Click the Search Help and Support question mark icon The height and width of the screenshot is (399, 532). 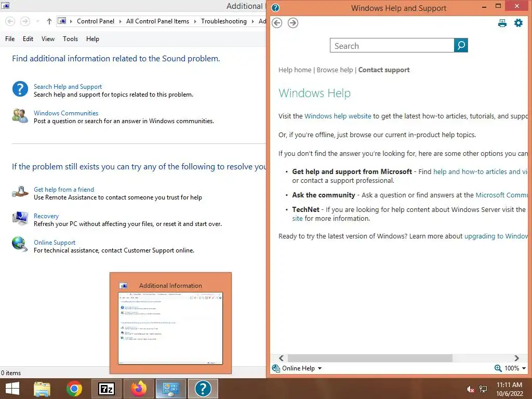point(20,89)
